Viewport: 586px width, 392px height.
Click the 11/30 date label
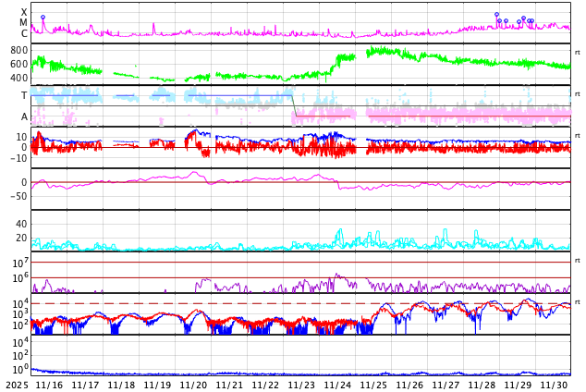[x=554, y=385]
